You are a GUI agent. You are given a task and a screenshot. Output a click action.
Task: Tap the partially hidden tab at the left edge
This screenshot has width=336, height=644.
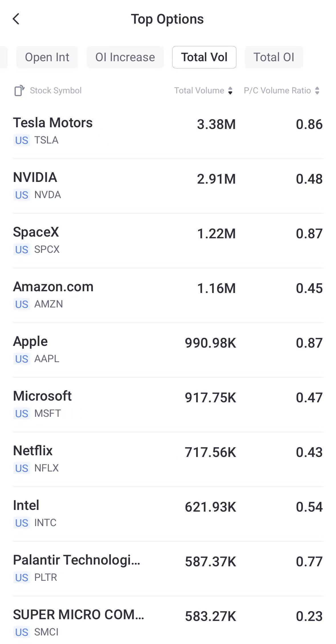(x=3, y=57)
